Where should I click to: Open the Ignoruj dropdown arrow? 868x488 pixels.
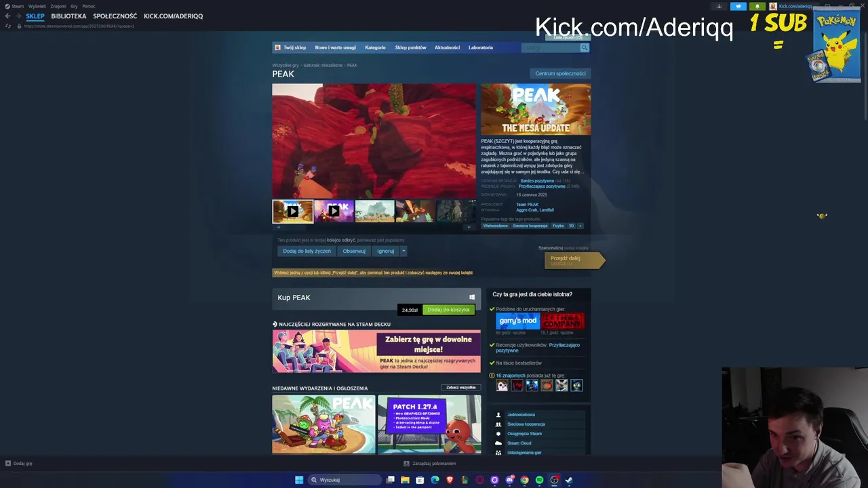tap(403, 251)
